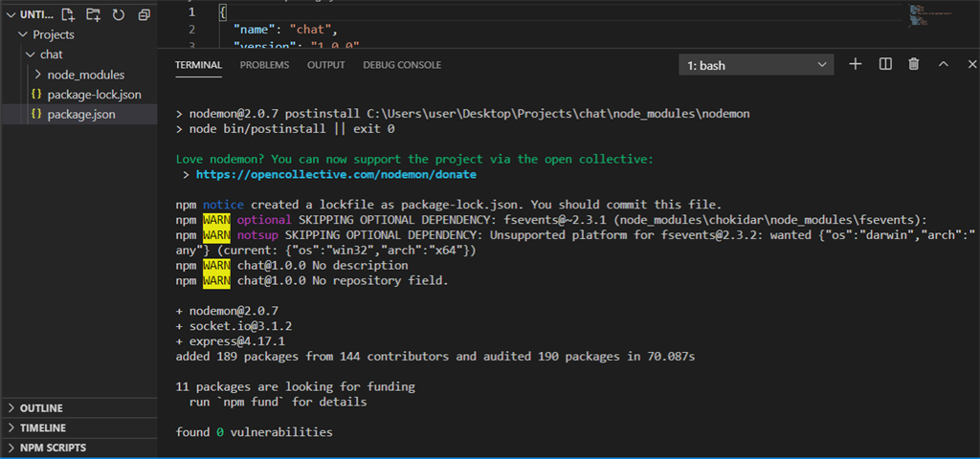The height and width of the screenshot is (459, 980).
Task: Collapse all folders in explorer
Action: tap(144, 14)
